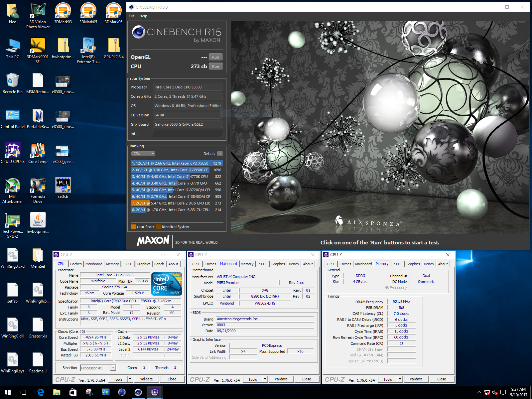
Task: Select the setfsb PLL desktop icon
Action: click(63, 188)
